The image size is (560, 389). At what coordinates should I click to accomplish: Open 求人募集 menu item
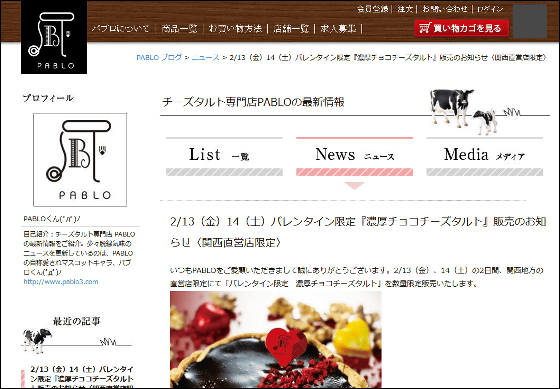338,28
